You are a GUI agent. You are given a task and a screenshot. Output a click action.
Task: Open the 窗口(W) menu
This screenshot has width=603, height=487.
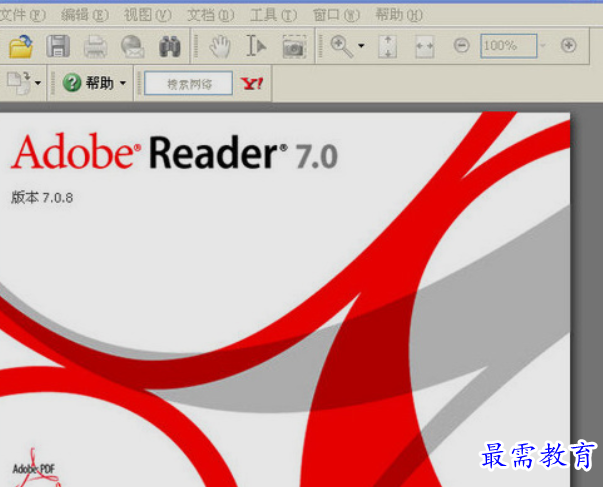click(x=336, y=15)
